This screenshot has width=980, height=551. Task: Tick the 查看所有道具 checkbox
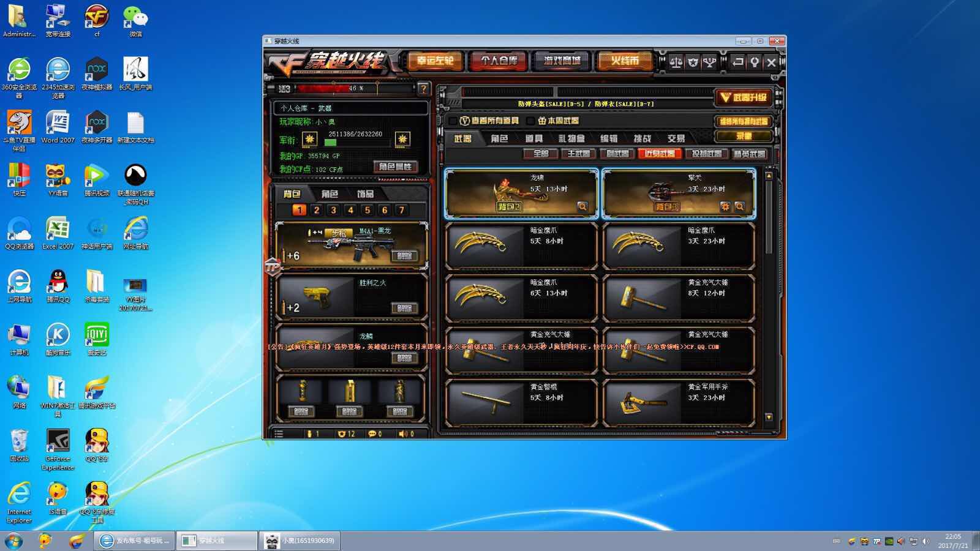pyautogui.click(x=453, y=121)
